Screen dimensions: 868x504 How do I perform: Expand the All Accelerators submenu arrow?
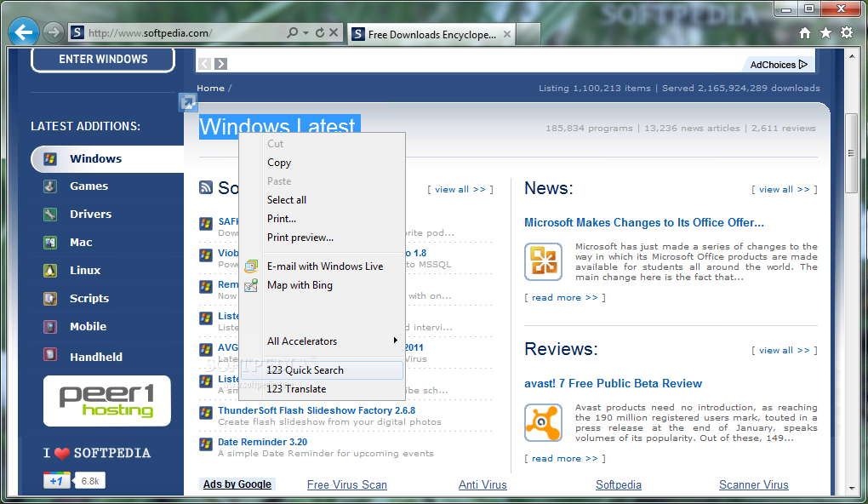click(x=395, y=340)
